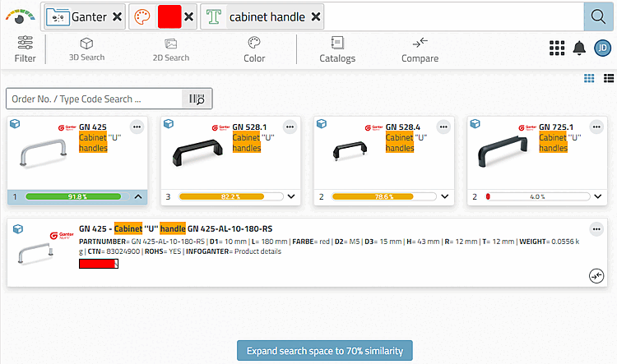Open the Color search tool

coord(254,49)
